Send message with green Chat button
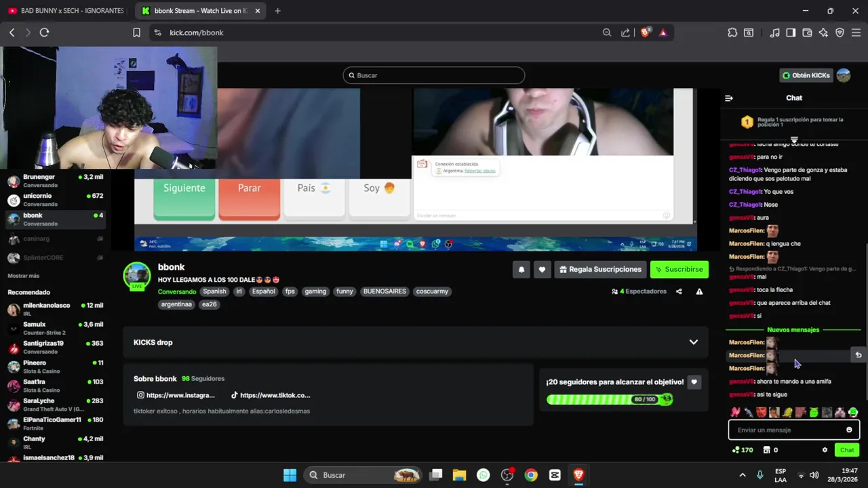This screenshot has height=488, width=868. [x=847, y=450]
